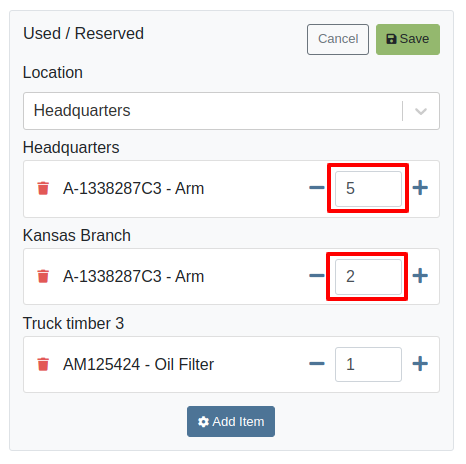Decrease Headquarters Arm quantity with minus

point(317,188)
